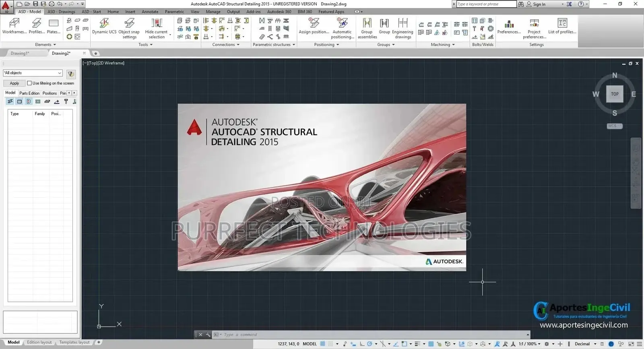Switch to the Drawing1 file tab
The image size is (644, 349).
click(x=20, y=53)
